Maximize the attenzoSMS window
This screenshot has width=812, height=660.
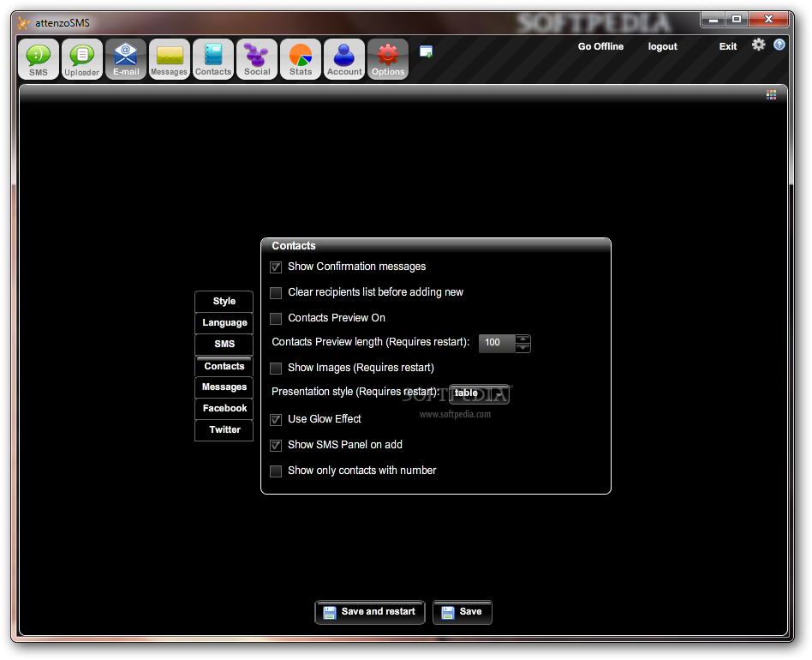point(737,20)
